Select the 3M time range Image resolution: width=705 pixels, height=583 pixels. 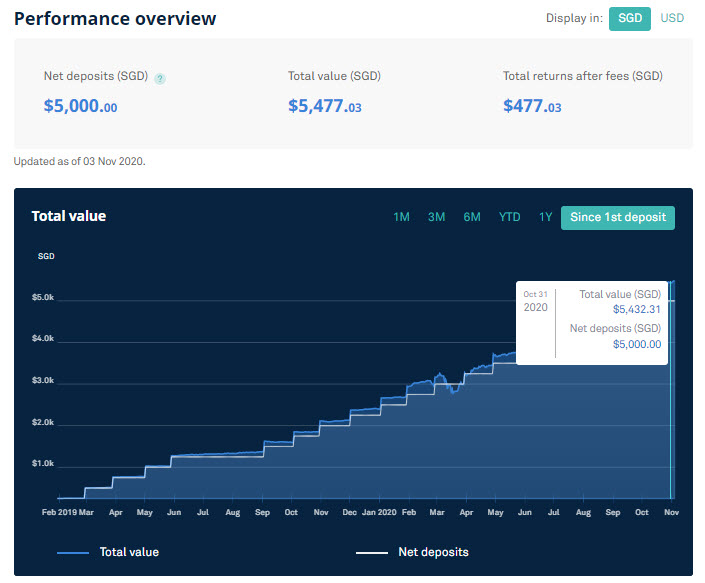(436, 217)
